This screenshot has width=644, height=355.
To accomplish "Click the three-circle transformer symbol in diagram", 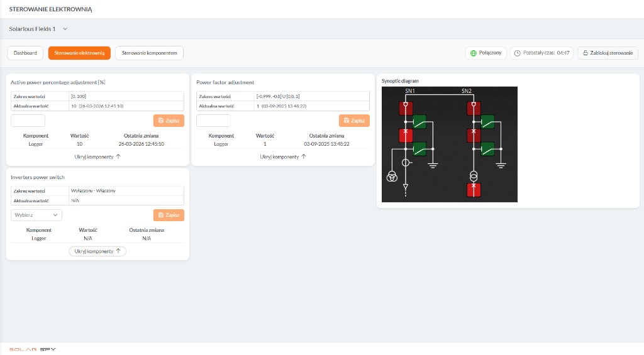I will point(392,177).
